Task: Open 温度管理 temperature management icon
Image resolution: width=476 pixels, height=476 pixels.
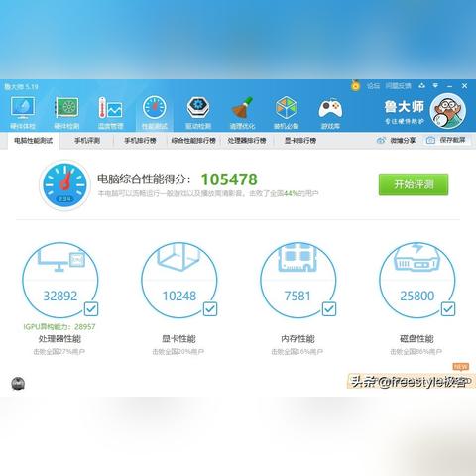Action: 110,112
